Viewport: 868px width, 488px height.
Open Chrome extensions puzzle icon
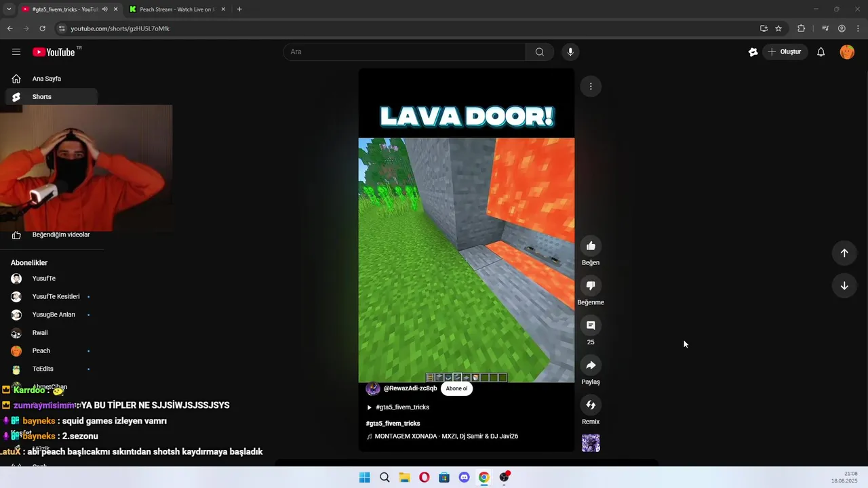801,28
